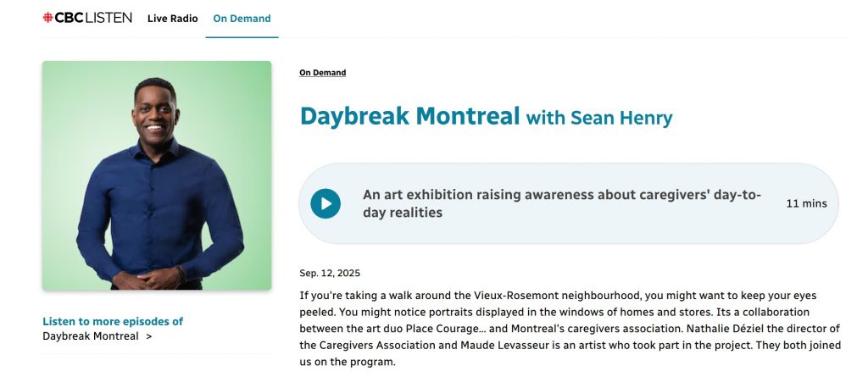Open the On Demand breadcrumb link
The height and width of the screenshot is (377, 868).
(322, 73)
